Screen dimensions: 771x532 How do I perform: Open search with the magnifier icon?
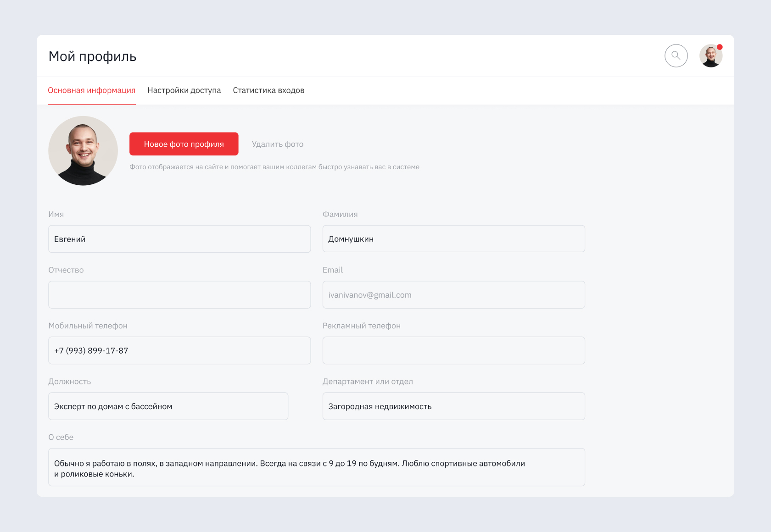[x=676, y=56]
